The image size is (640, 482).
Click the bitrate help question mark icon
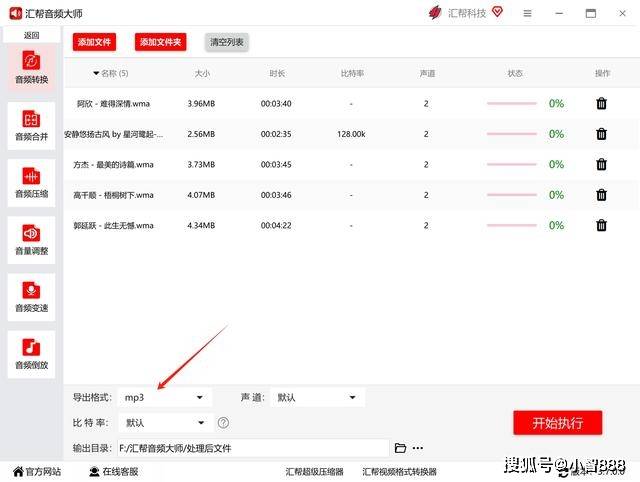click(223, 423)
